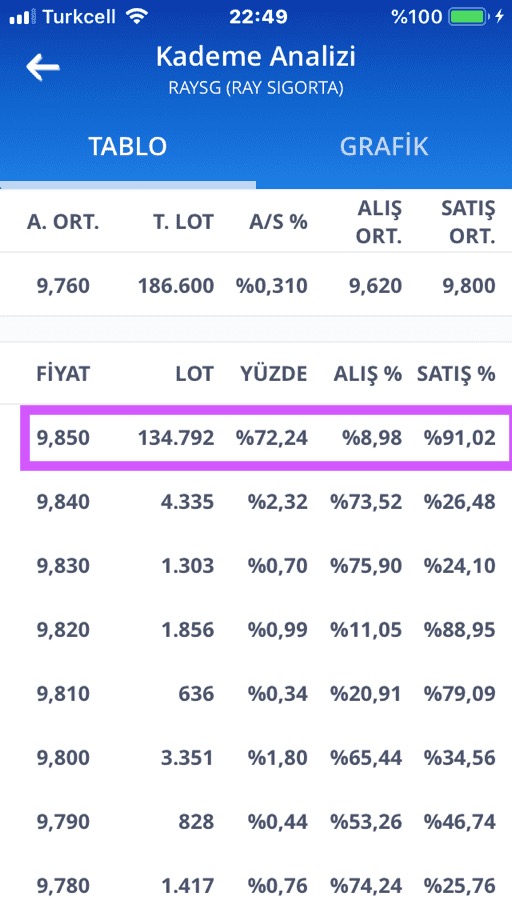
Task: Select the TABLO tab
Action: click(128, 147)
